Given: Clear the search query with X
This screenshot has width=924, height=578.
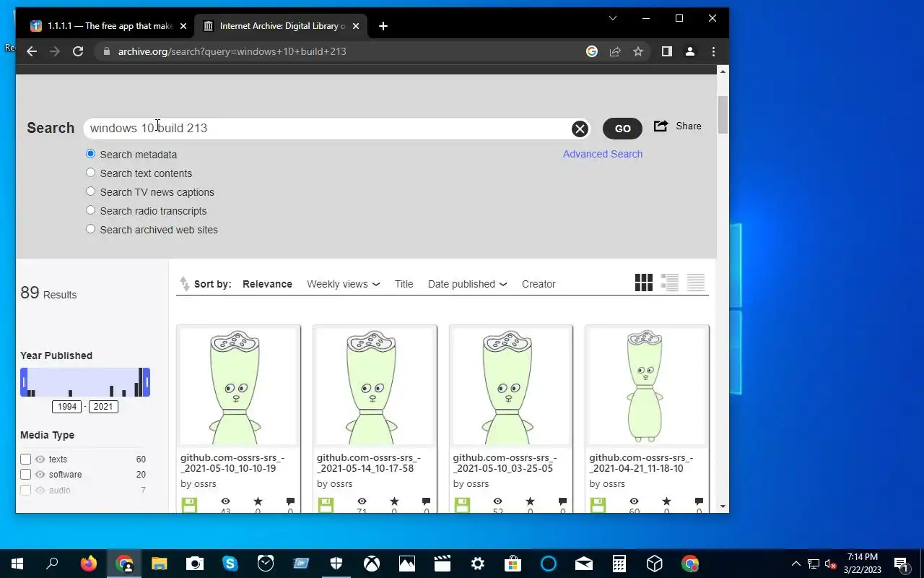Looking at the screenshot, I should pyautogui.click(x=580, y=129).
